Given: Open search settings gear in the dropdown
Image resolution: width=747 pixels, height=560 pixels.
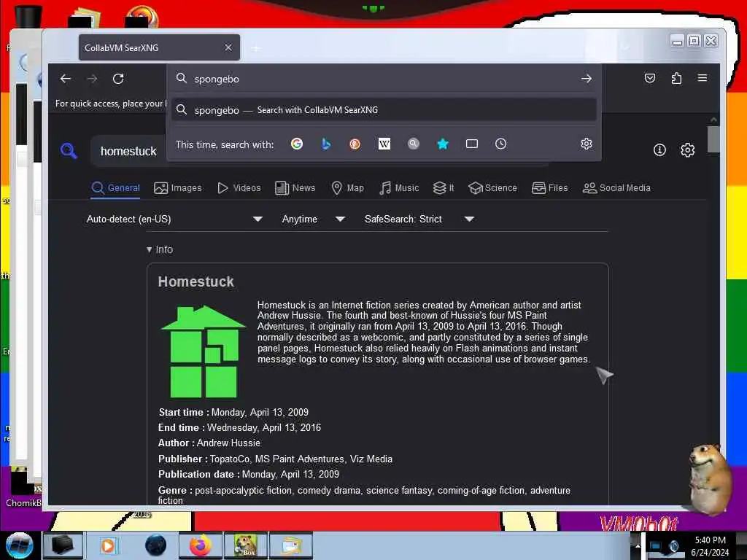Looking at the screenshot, I should coord(587,144).
